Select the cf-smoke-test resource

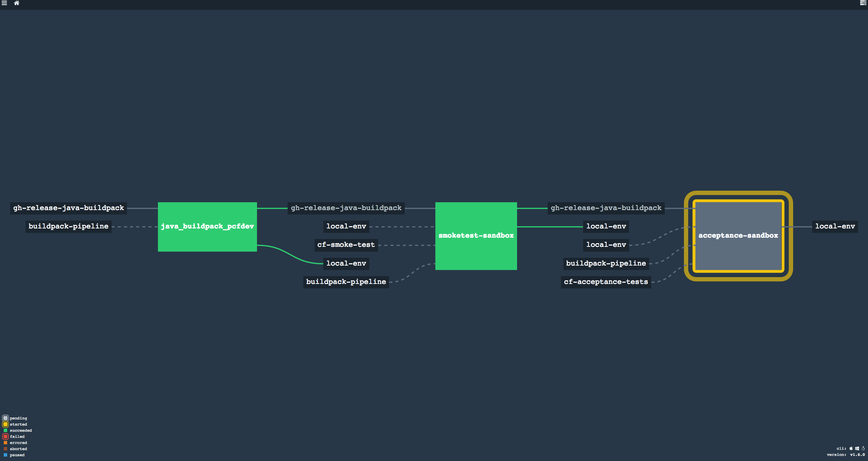click(x=346, y=245)
